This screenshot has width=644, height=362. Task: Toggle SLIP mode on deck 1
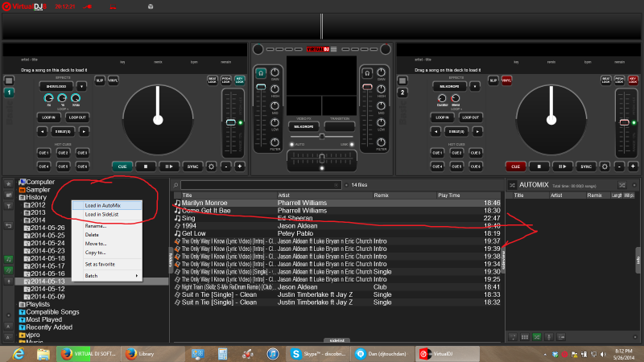tap(100, 80)
